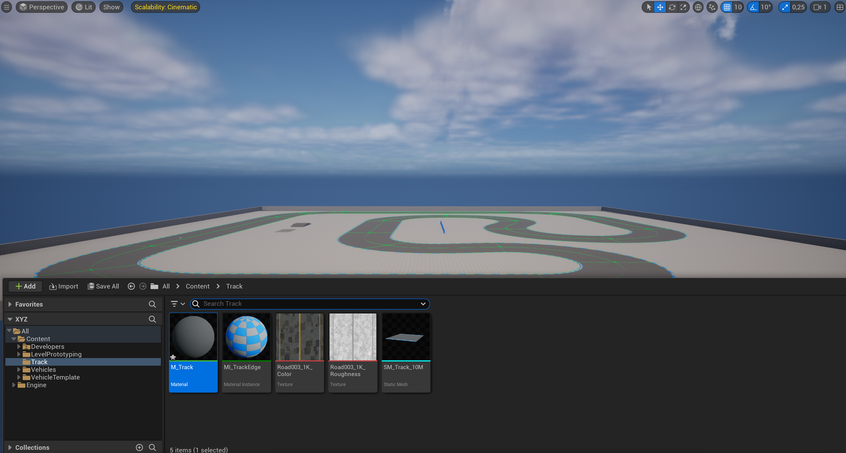The width and height of the screenshot is (846, 453).
Task: Click the Scalability: Cinematic indicator
Action: 166,7
